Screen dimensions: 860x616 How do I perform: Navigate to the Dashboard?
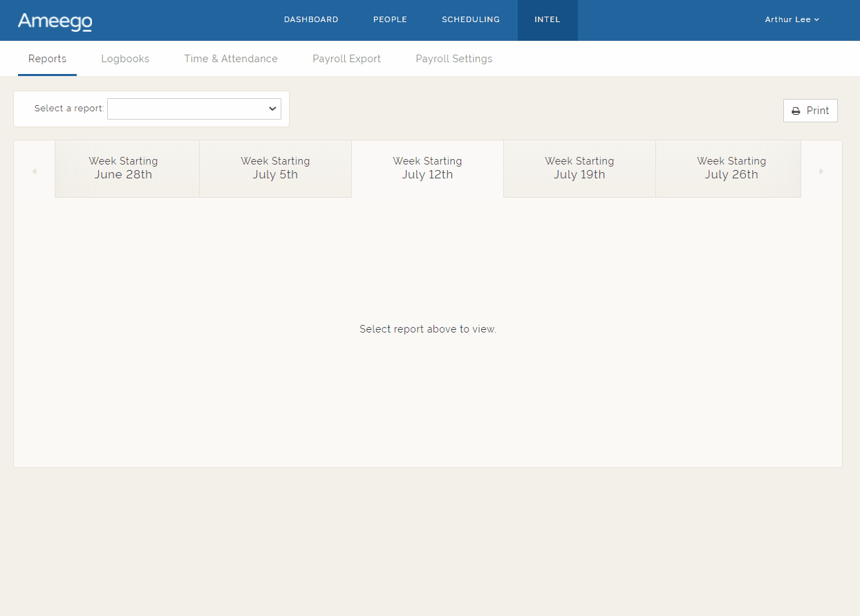pos(311,19)
